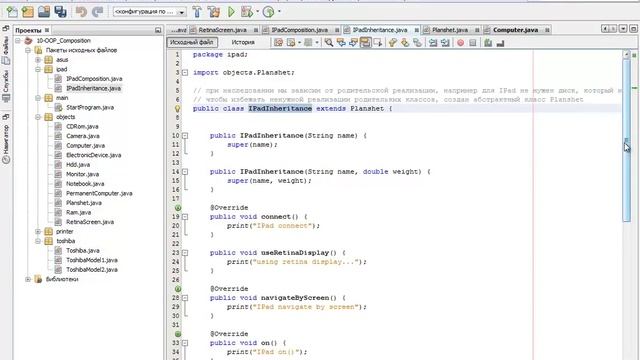
Task: Open the debug icon dropdown arrow
Action: pyautogui.click(x=258, y=12)
